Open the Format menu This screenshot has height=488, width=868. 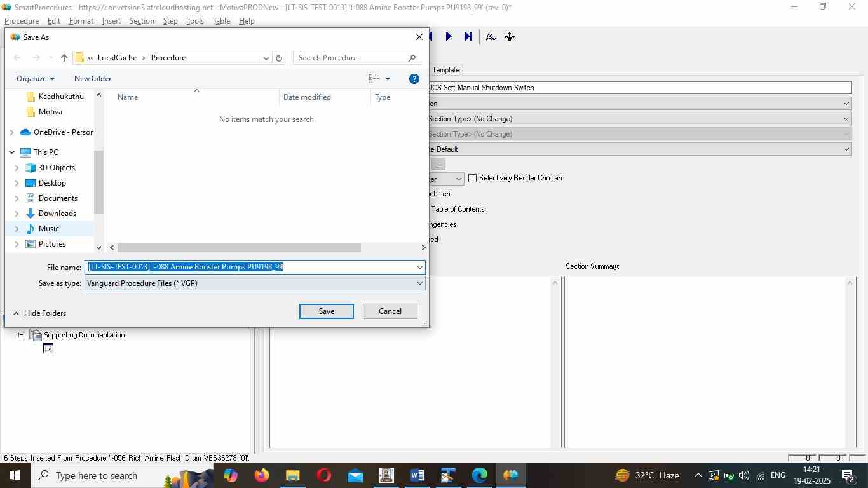(81, 21)
